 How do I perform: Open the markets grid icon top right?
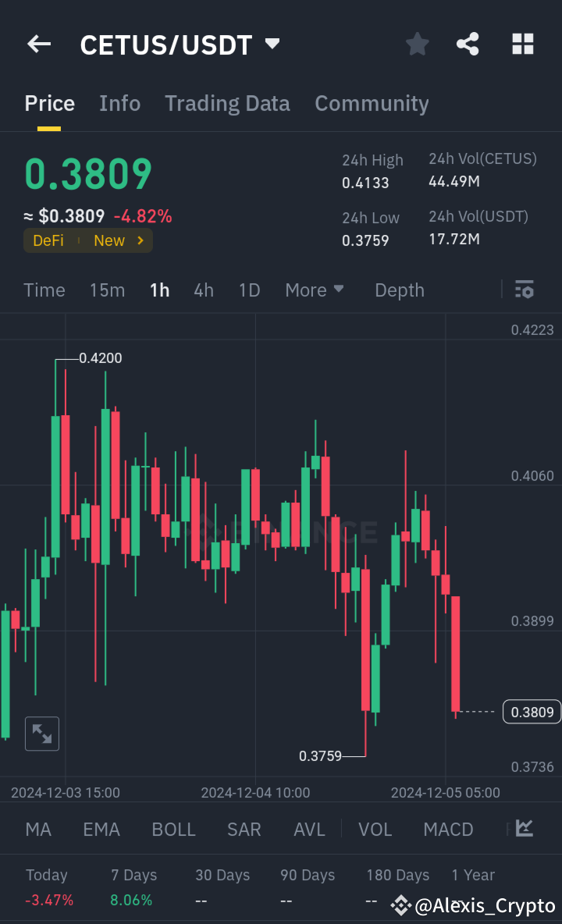[521, 44]
